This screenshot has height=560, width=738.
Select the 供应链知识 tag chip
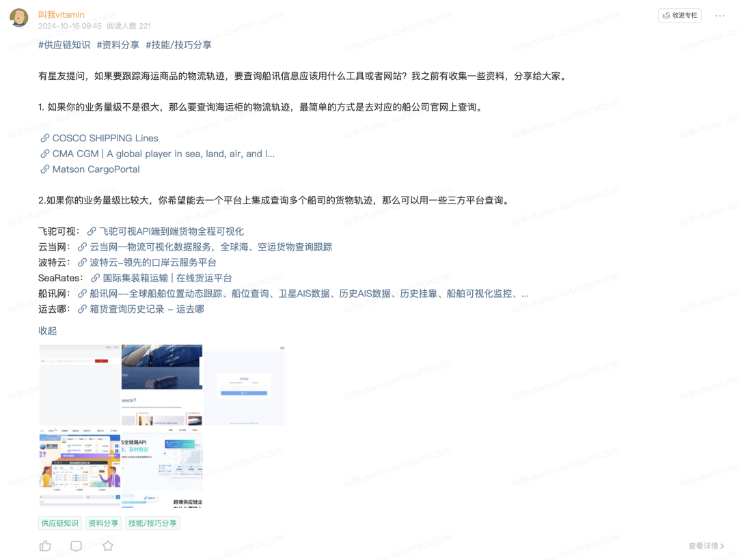59,523
